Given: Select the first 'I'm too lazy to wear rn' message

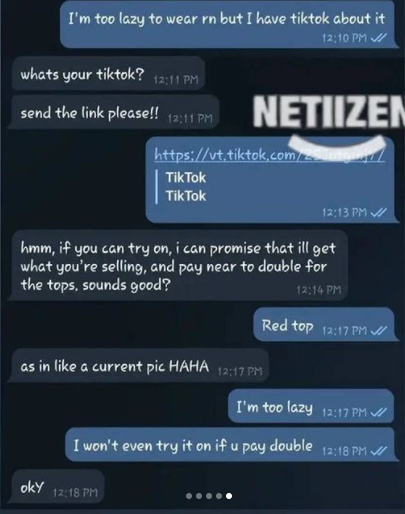Looking at the screenshot, I should point(228,25).
